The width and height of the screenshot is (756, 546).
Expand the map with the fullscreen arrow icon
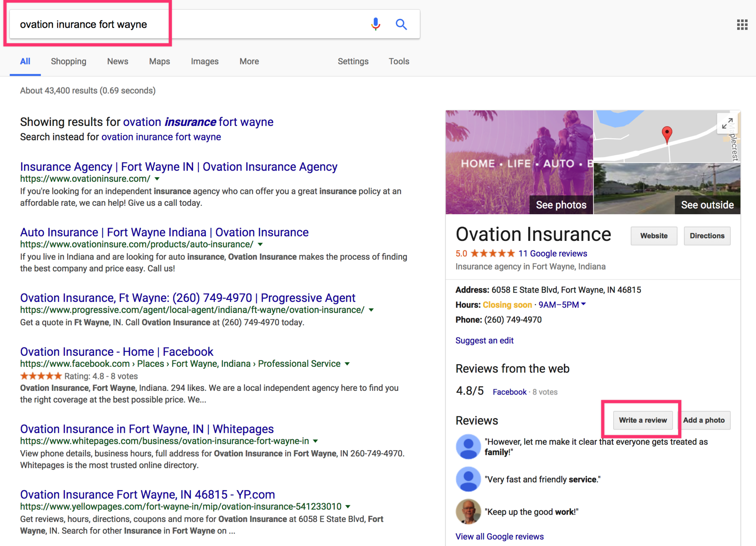[727, 123]
